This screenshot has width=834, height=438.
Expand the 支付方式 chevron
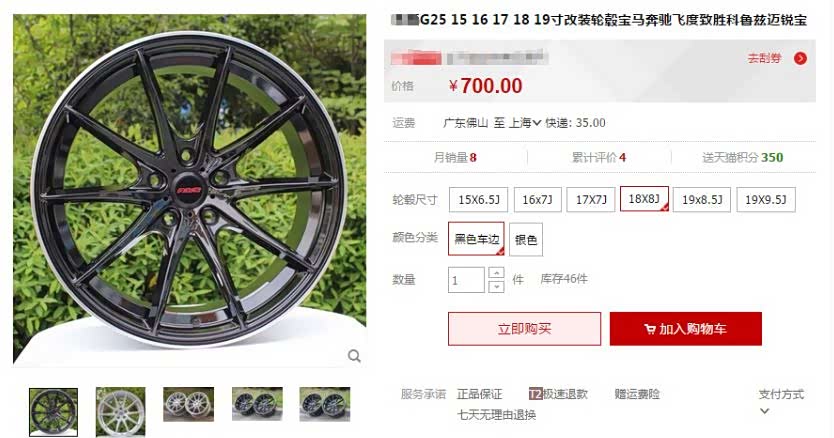pos(764,411)
